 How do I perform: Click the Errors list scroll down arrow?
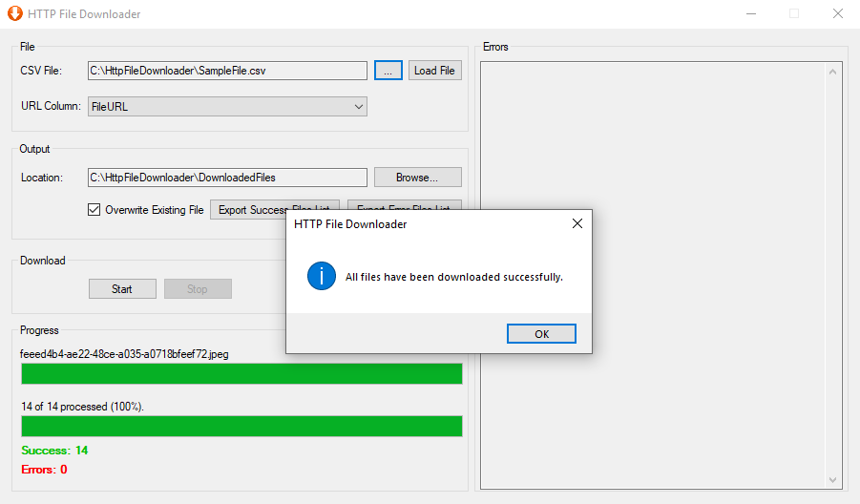(x=833, y=479)
